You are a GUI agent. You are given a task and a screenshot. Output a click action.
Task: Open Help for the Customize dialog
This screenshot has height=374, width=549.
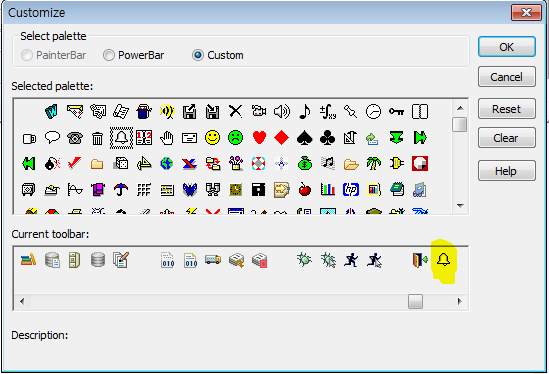pos(507,171)
